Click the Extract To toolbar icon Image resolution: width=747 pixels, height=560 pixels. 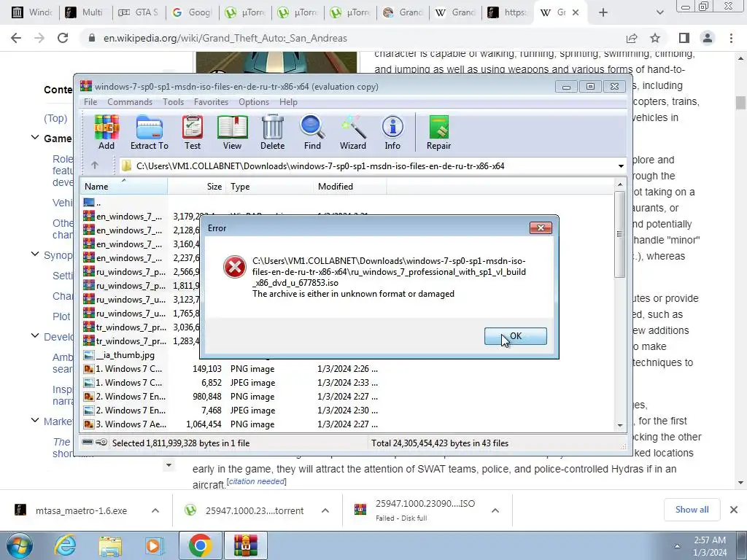tap(150, 133)
